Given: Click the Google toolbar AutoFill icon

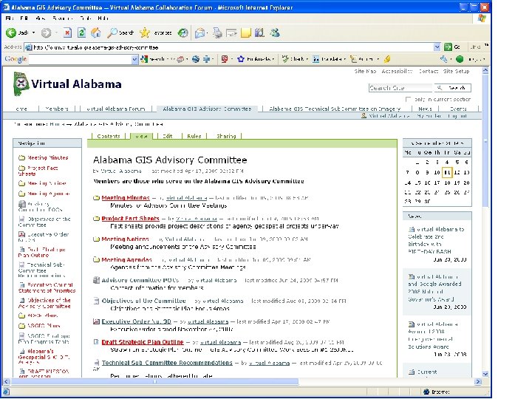Looking at the screenshot, I should pos(353,59).
